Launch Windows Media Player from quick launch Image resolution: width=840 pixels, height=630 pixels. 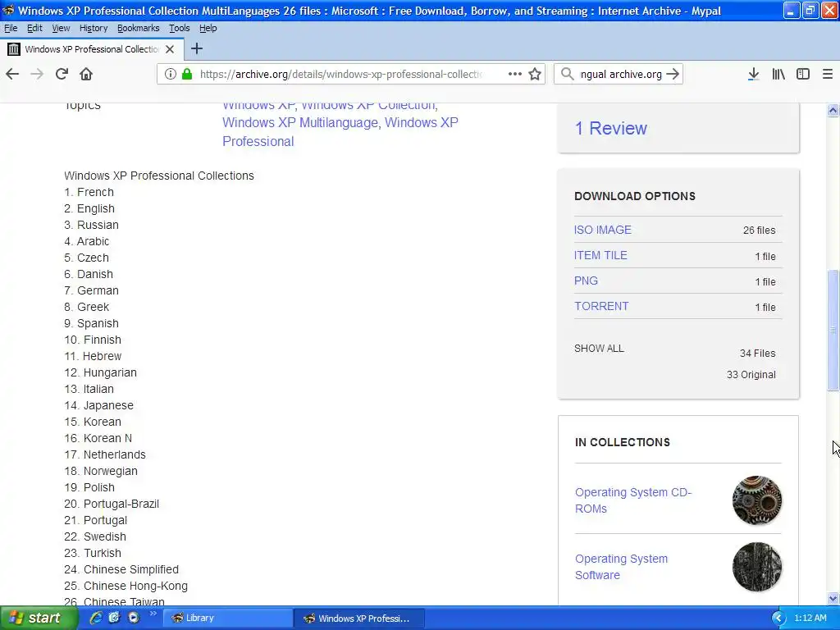tap(134, 618)
